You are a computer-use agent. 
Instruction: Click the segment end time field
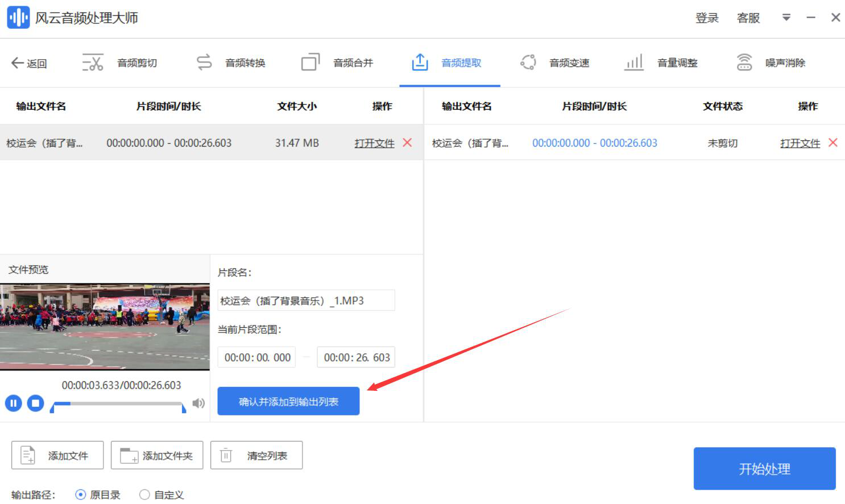point(356,357)
